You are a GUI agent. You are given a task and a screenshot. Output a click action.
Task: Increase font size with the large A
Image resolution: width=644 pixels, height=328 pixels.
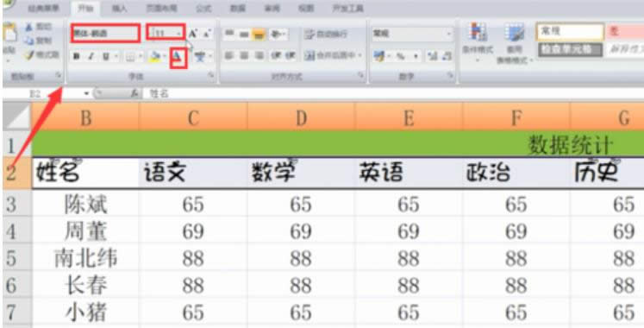coord(192,34)
